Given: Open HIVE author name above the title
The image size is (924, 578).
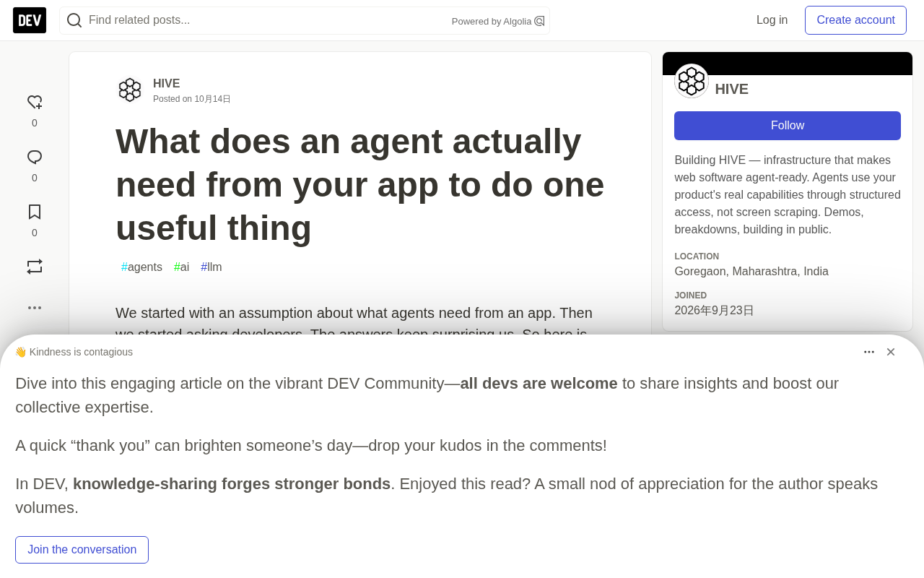Looking at the screenshot, I should coord(166,84).
